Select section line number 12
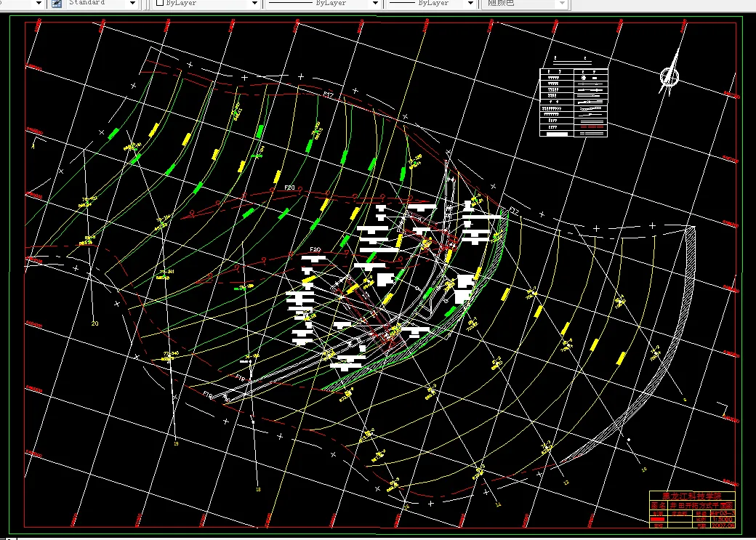The image size is (756, 540). click(566, 482)
